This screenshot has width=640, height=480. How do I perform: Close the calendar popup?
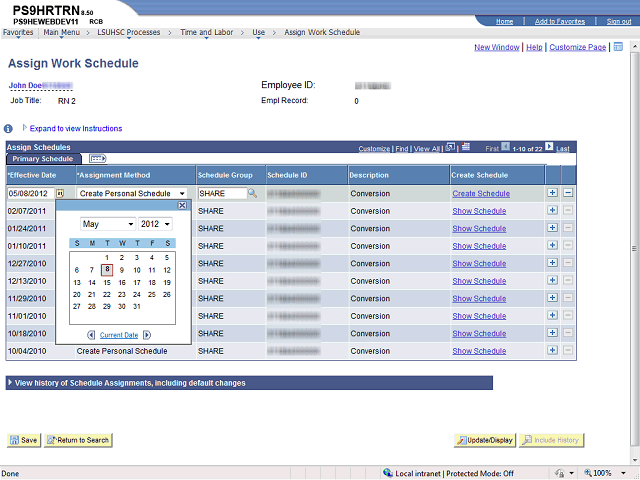click(x=182, y=205)
